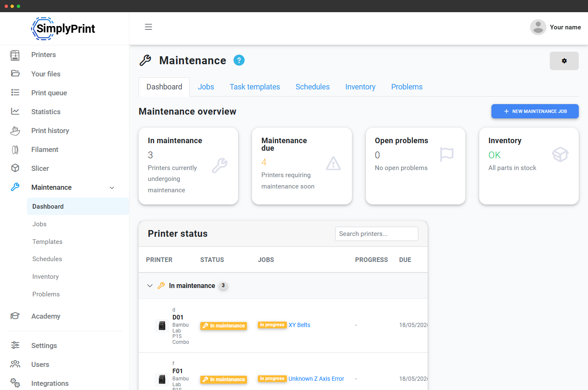Click the Printers sidebar icon

(x=15, y=55)
